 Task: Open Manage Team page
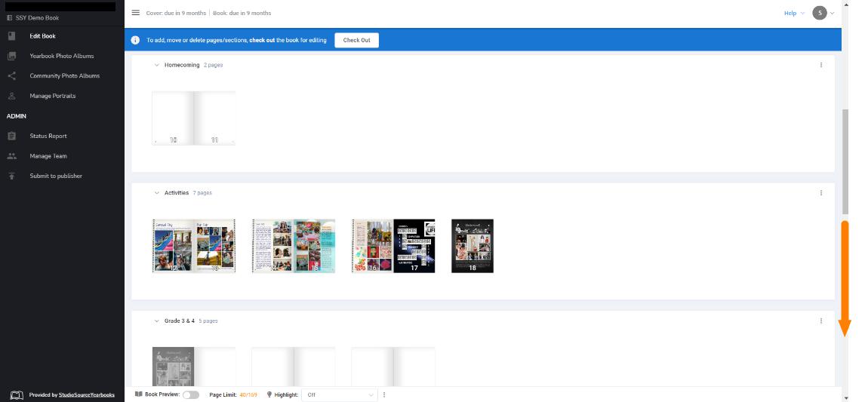click(48, 156)
